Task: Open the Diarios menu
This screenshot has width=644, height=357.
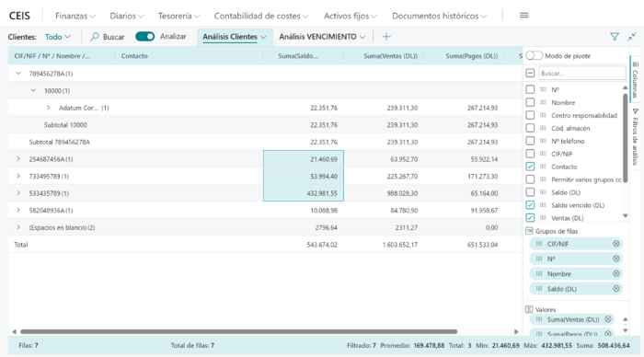Action: tap(127, 16)
